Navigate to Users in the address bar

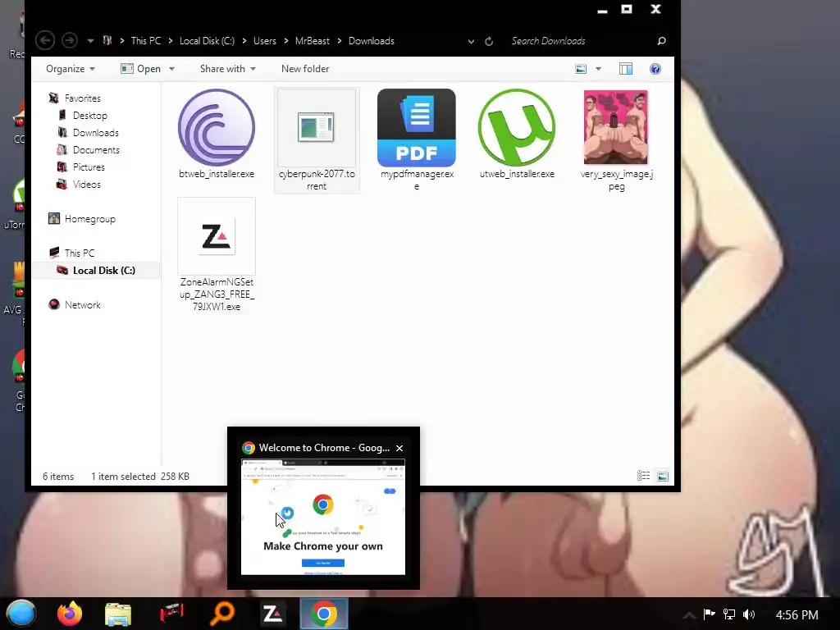pyautogui.click(x=265, y=41)
